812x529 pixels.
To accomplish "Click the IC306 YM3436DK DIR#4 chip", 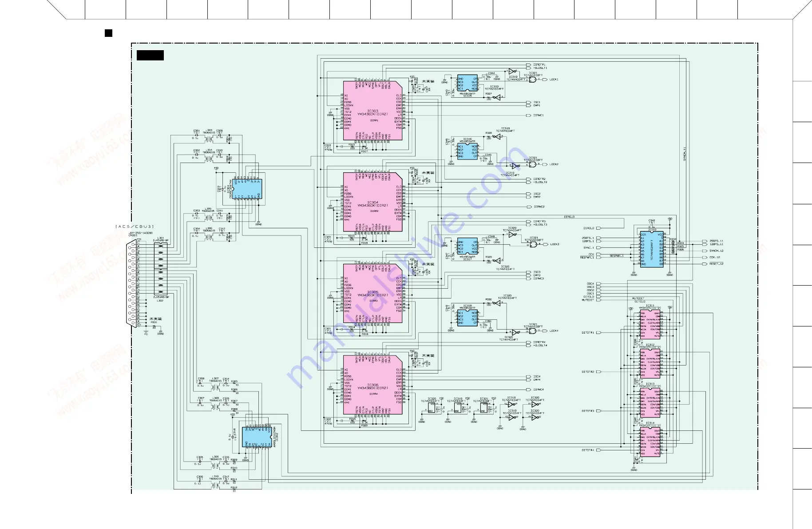I will pos(373,385).
